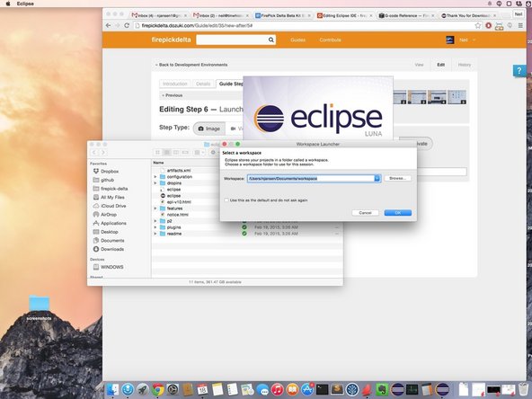Open Documents in the Finder sidebar

point(112,241)
